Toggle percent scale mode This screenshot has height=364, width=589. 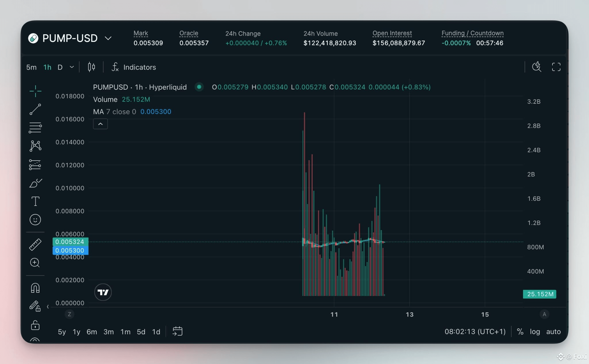tap(520, 332)
